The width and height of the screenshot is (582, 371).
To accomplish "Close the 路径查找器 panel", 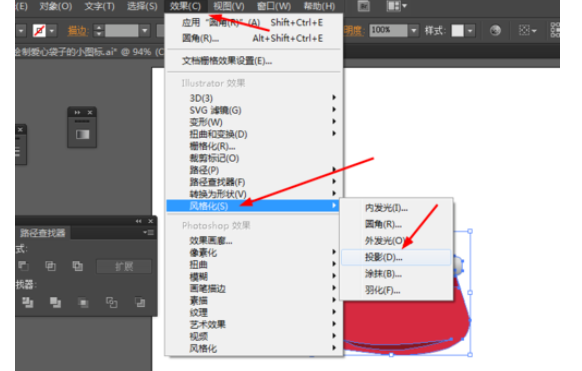I will coord(150,221).
